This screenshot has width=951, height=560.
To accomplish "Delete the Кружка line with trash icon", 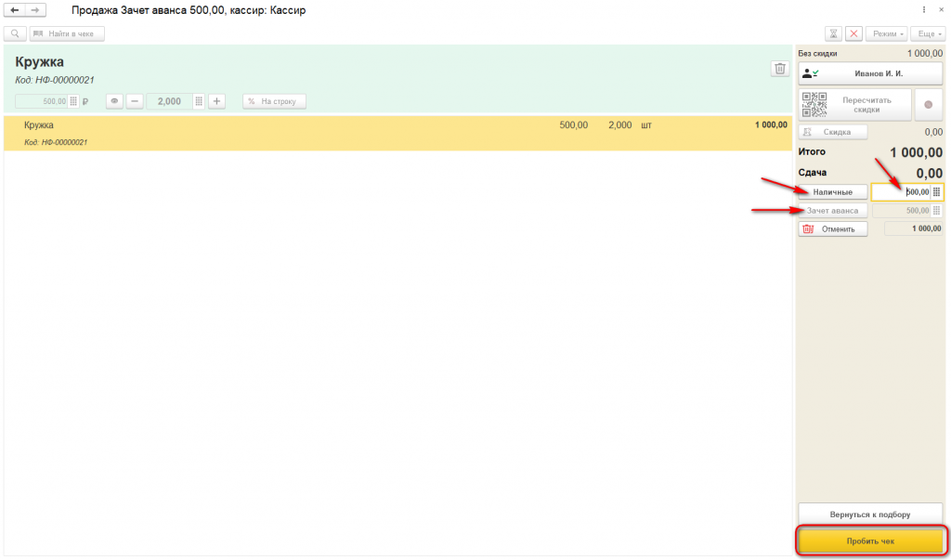I will click(x=780, y=69).
